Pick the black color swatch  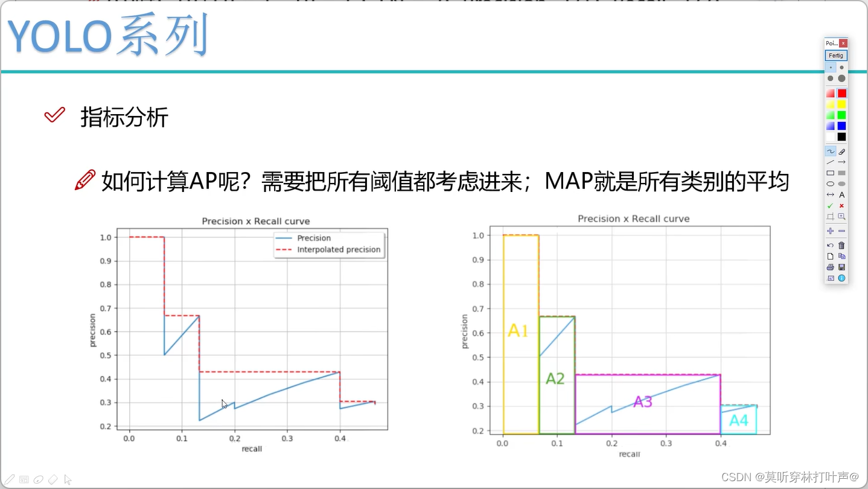click(841, 136)
